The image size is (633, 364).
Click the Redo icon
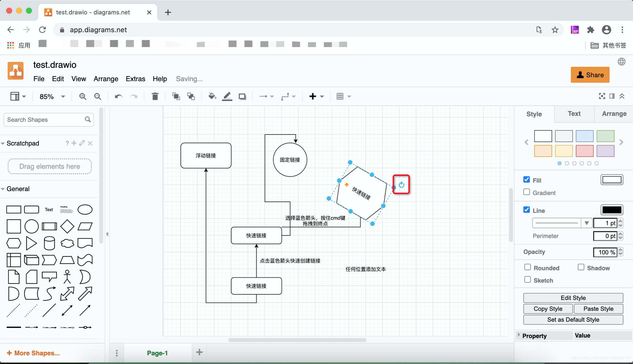134,96
